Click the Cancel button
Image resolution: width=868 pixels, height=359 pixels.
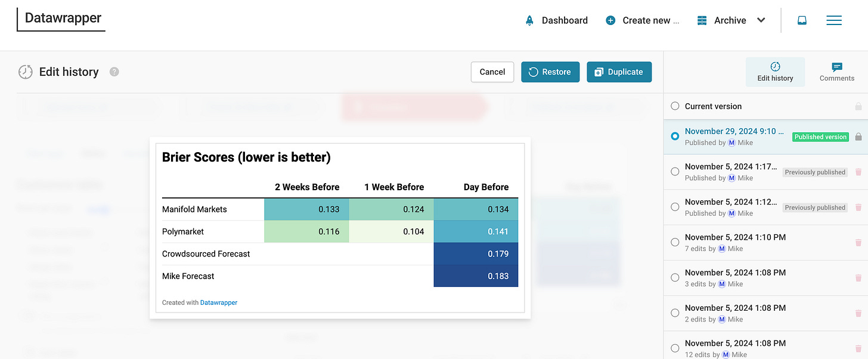click(492, 72)
